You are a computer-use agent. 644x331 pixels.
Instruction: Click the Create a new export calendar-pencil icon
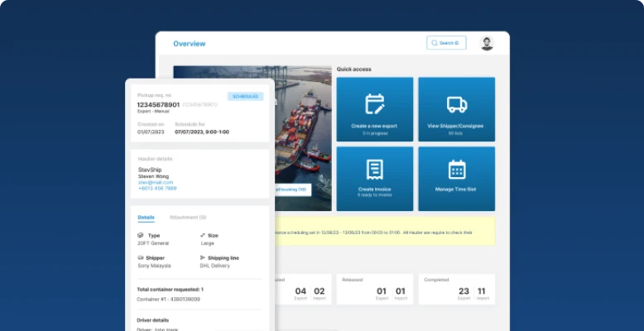(x=375, y=104)
